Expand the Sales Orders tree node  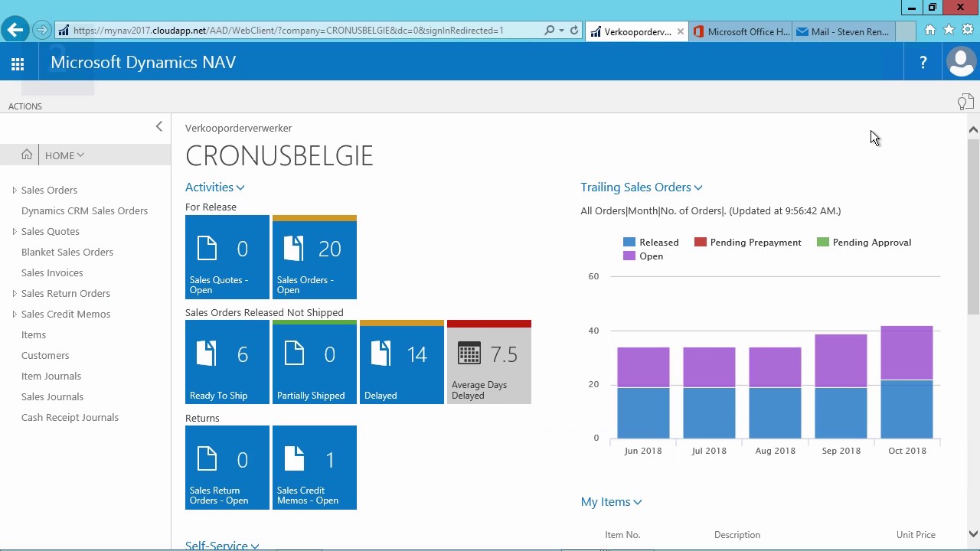click(x=15, y=190)
